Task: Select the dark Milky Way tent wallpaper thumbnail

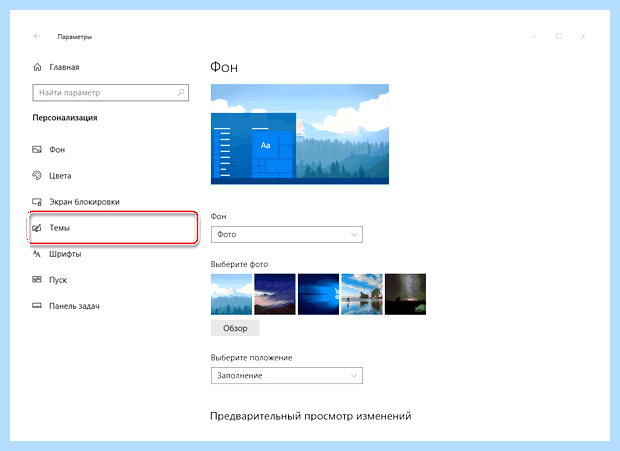Action: [405, 294]
